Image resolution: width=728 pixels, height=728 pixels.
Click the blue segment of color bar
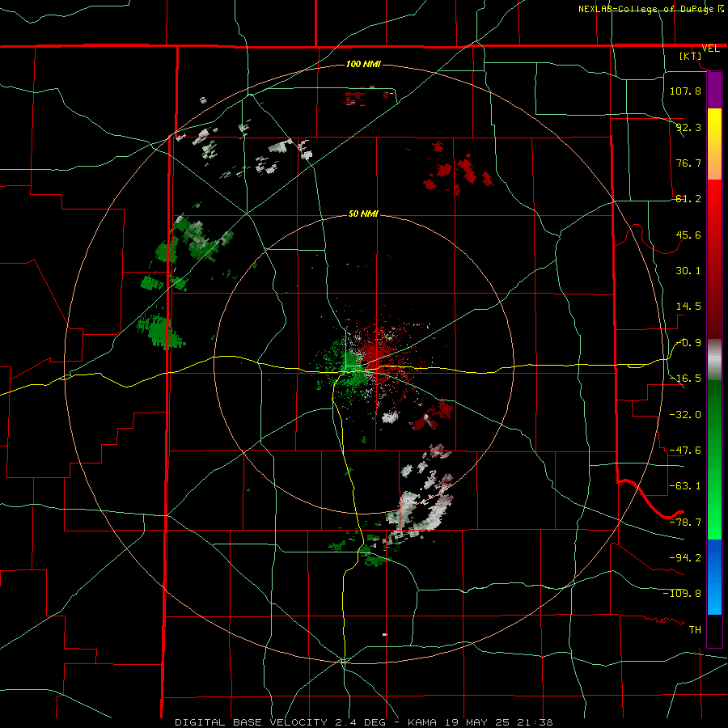pos(714,577)
